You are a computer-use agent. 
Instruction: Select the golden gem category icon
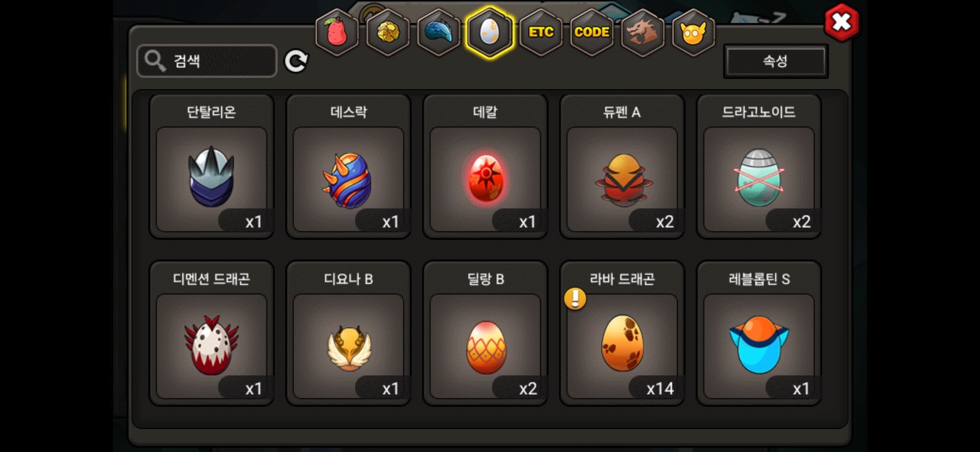point(388,33)
